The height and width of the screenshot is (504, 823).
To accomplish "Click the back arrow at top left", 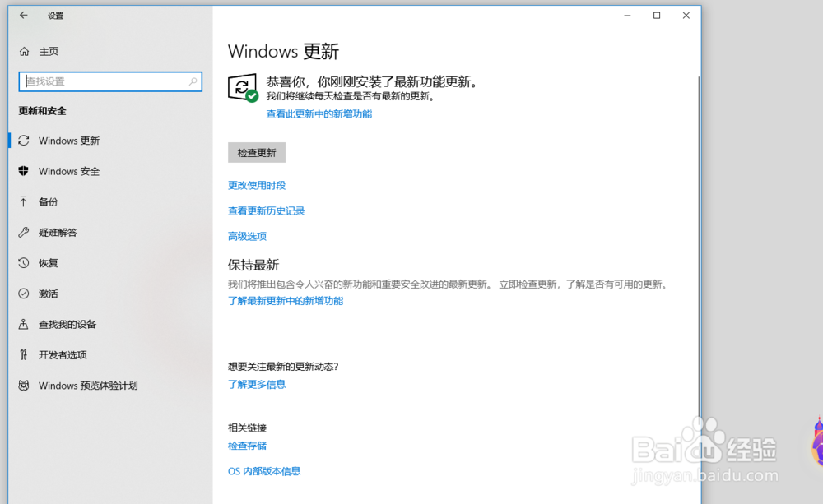I will pos(24,15).
